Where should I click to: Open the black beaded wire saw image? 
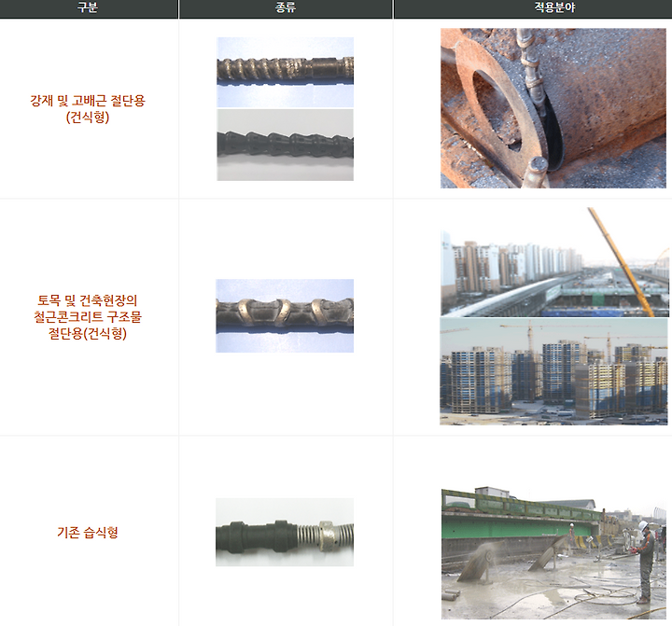click(x=285, y=145)
